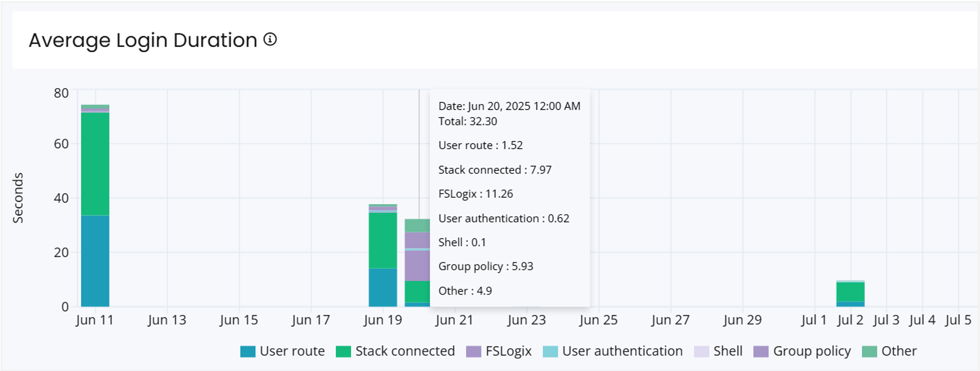Toggle the User authentication legend label

(x=622, y=351)
